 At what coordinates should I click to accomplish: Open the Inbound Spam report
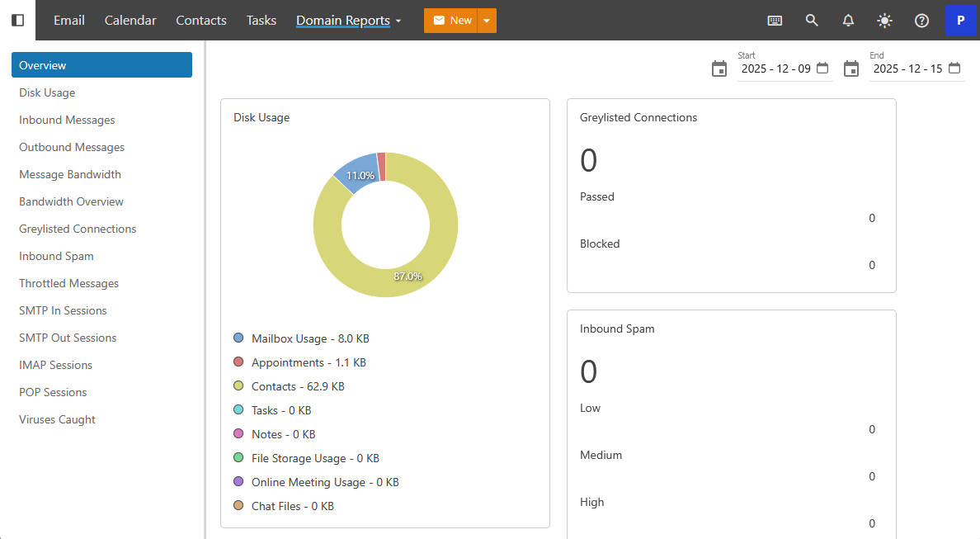pyautogui.click(x=56, y=256)
